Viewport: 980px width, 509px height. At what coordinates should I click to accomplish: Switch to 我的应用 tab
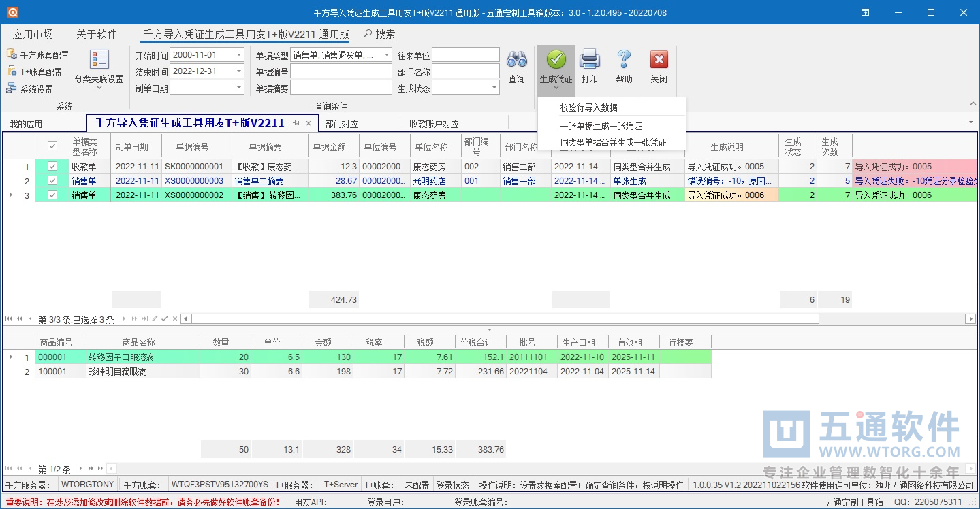point(26,124)
